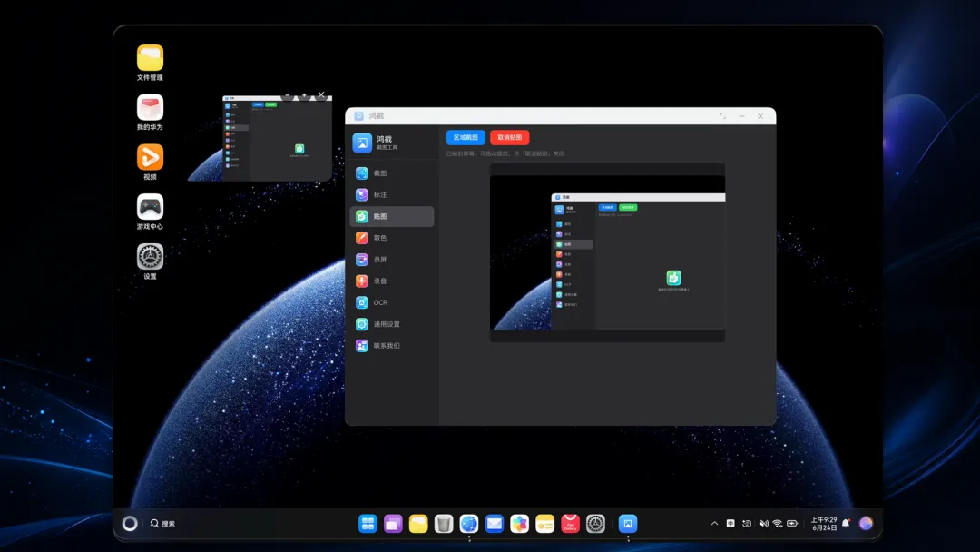Expand the hidden tray icons chevron
This screenshot has width=980, height=552.
[714, 524]
